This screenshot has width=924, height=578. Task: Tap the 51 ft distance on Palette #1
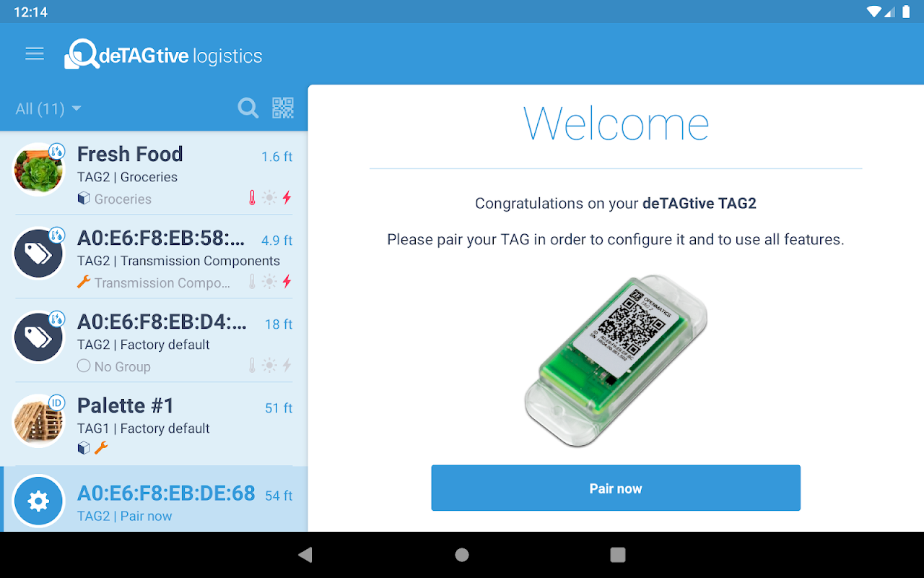coord(279,408)
